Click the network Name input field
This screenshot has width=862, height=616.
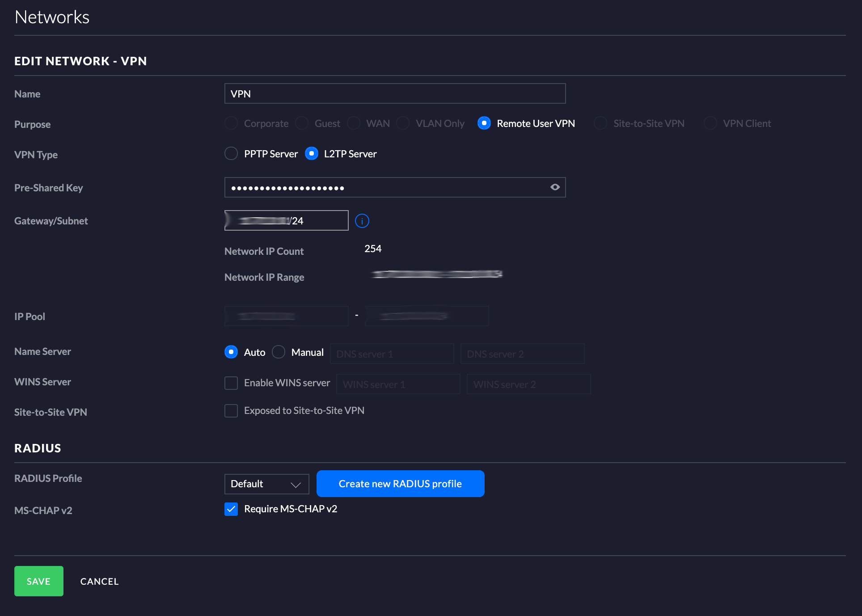pyautogui.click(x=395, y=94)
